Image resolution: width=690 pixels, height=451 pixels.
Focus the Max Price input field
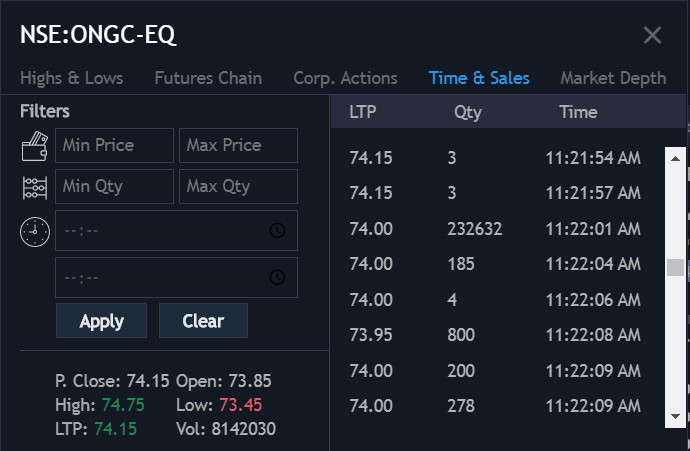coord(239,146)
